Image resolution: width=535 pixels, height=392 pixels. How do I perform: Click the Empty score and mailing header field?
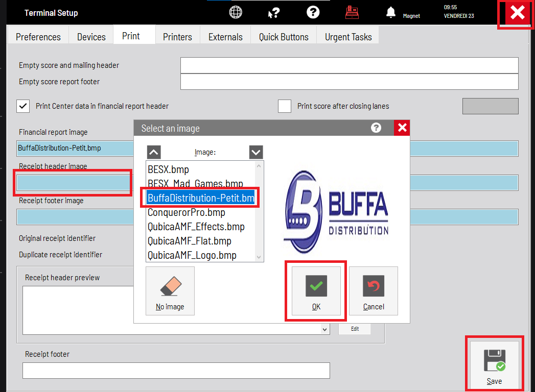350,65
